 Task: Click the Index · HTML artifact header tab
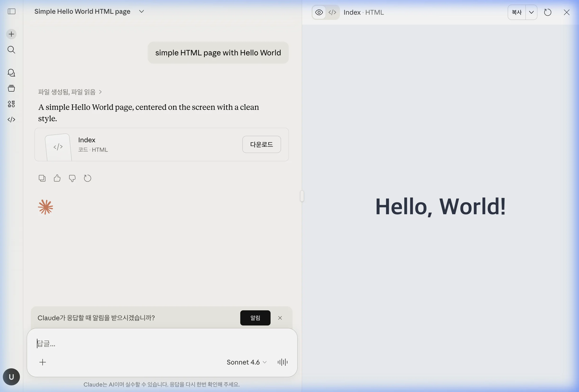[x=364, y=12]
